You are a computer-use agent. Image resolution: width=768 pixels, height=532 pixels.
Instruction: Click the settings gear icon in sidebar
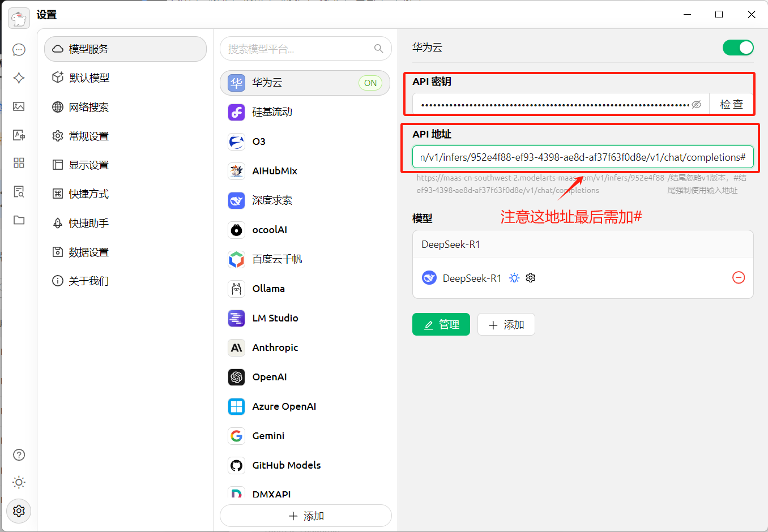(19, 510)
